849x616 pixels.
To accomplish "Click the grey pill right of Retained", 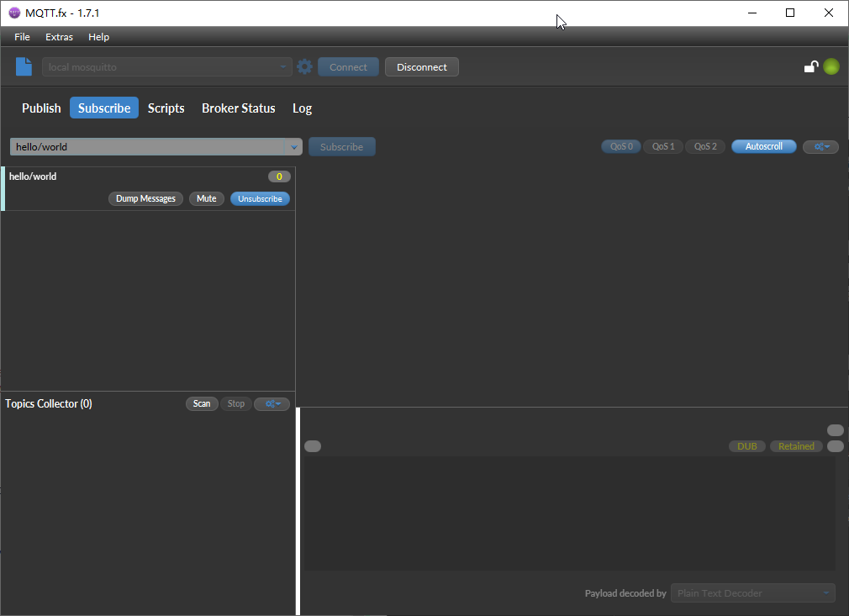I will click(x=836, y=446).
